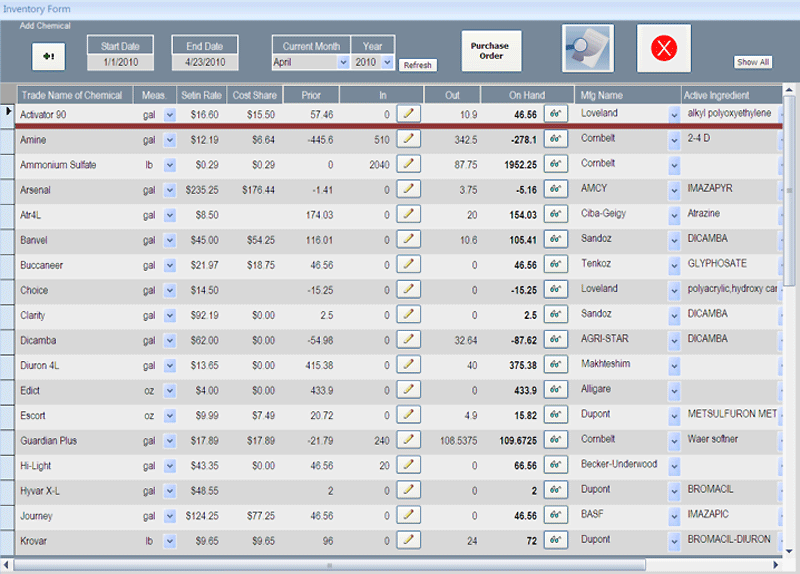
Task: Click Dicamba On Hand value -87.62
Action: point(524,340)
